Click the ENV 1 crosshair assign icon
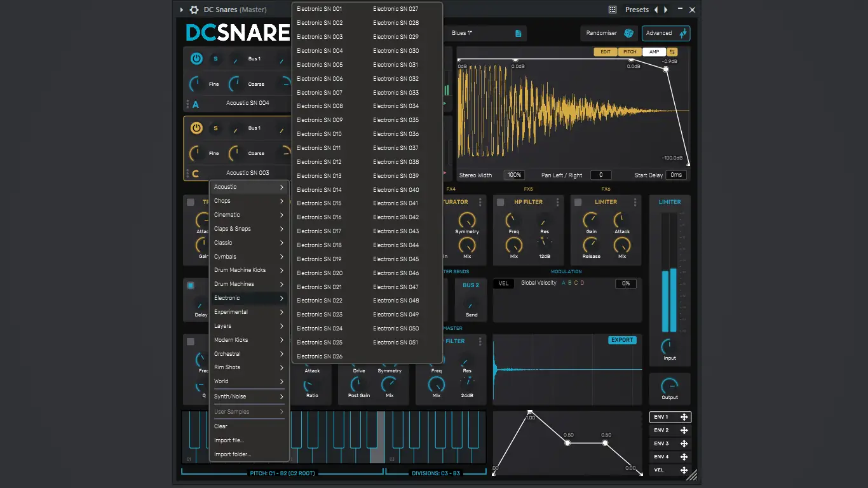Image resolution: width=868 pixels, height=488 pixels. (x=684, y=417)
